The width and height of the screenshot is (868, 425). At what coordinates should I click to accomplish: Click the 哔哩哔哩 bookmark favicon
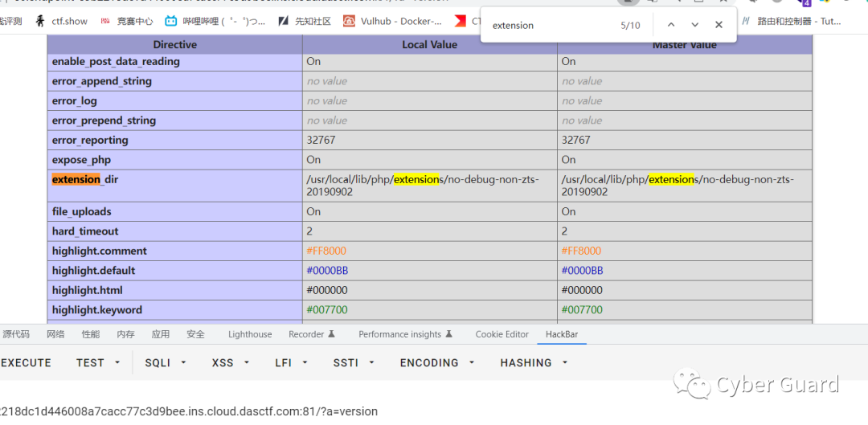coord(172,22)
